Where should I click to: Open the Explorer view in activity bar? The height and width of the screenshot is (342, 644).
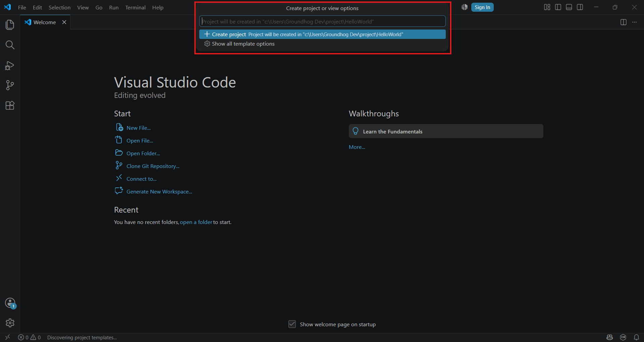tap(10, 24)
